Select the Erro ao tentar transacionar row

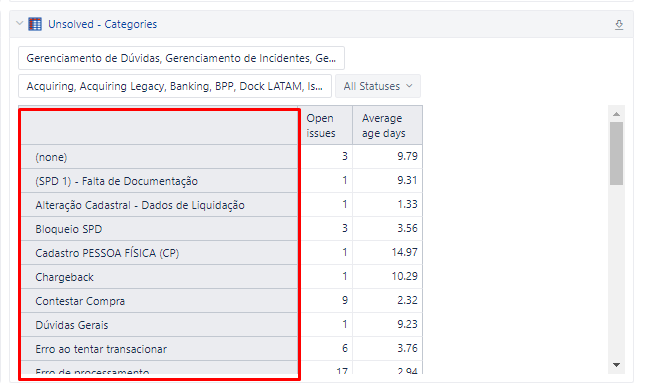coord(159,349)
